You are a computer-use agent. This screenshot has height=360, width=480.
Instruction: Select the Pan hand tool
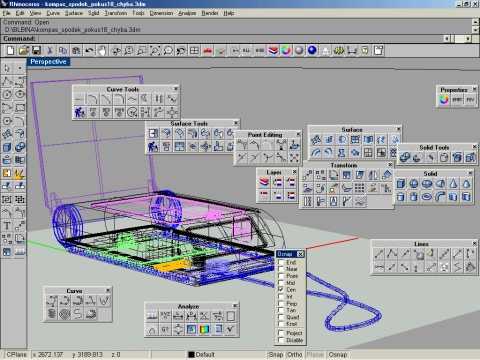click(x=102, y=51)
